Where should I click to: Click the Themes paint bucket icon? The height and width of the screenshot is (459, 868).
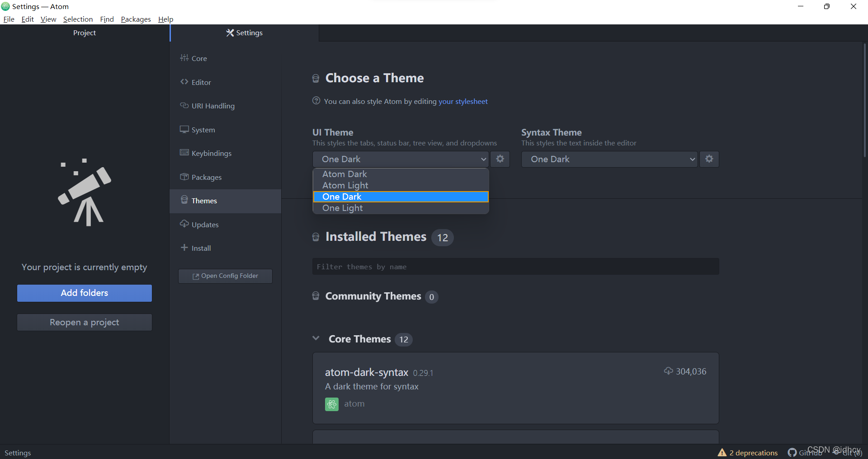pos(184,200)
